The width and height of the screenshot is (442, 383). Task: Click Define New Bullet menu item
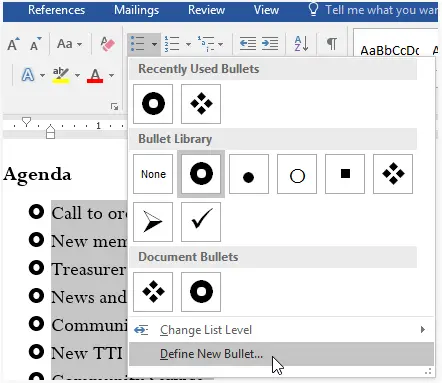281,354
